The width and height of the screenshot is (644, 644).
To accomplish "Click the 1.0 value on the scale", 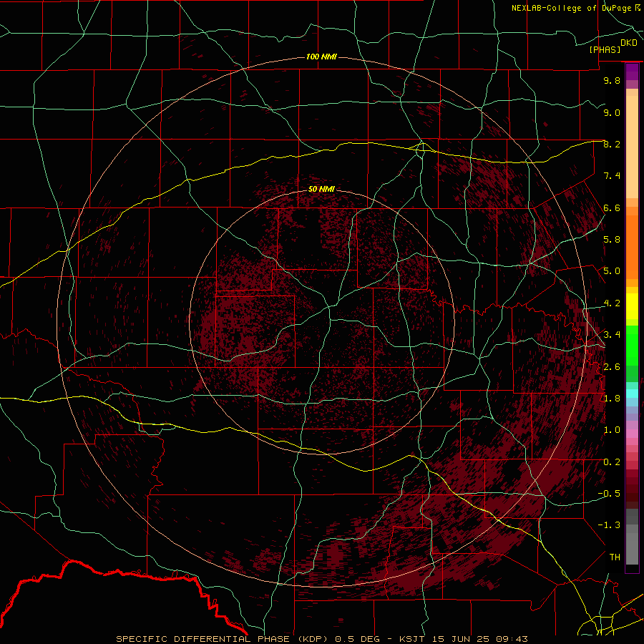I will click(x=612, y=430).
